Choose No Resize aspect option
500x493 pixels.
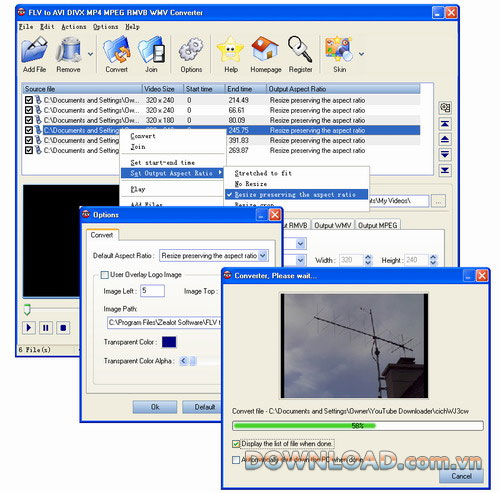297,184
